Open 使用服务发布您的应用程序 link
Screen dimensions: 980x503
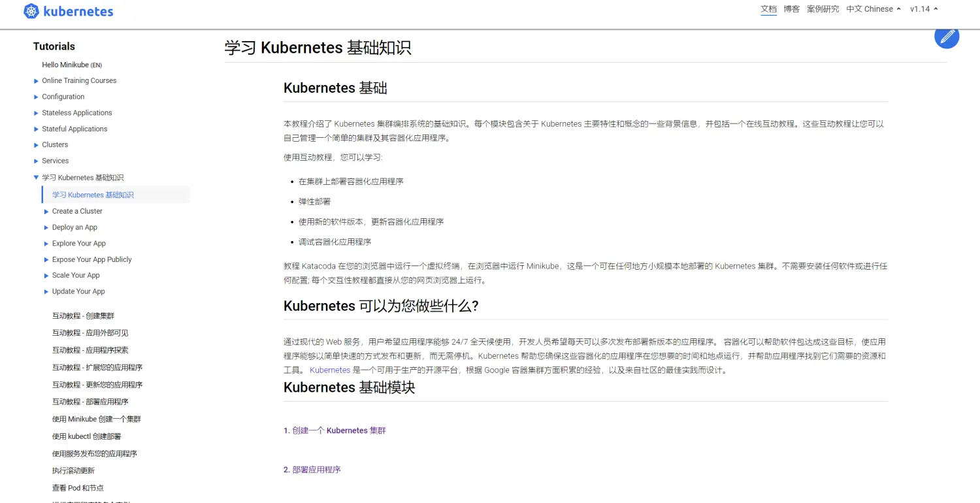(95, 453)
